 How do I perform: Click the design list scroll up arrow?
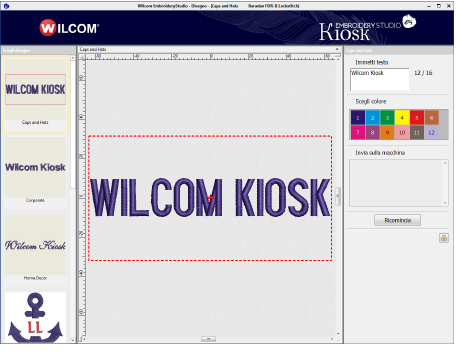coord(73,58)
